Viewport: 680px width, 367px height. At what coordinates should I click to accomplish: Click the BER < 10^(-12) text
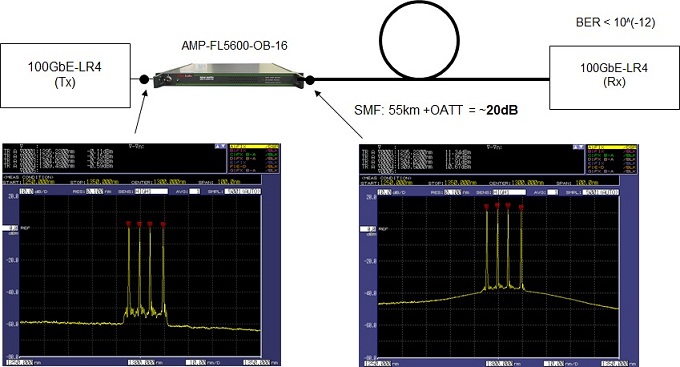(x=615, y=22)
